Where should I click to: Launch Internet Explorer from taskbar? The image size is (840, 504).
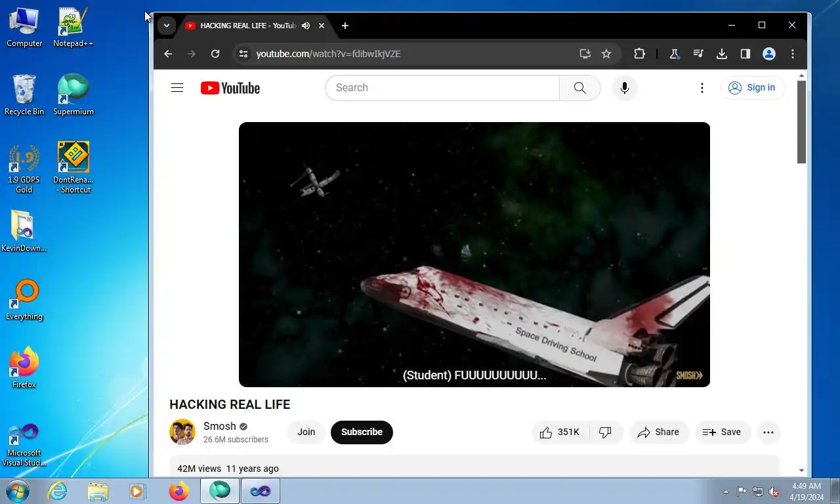(x=57, y=491)
